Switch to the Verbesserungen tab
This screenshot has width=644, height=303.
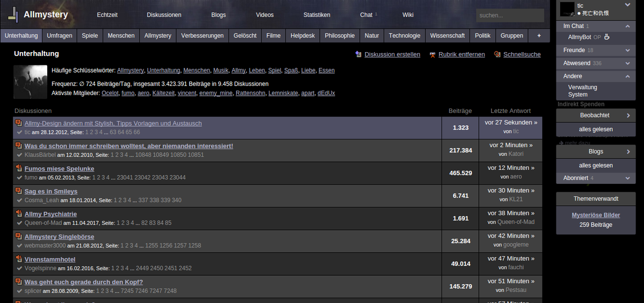click(x=202, y=35)
